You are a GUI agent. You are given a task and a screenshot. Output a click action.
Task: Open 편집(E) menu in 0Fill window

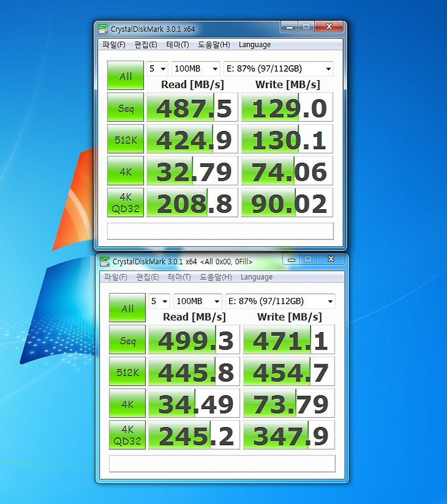point(147,277)
